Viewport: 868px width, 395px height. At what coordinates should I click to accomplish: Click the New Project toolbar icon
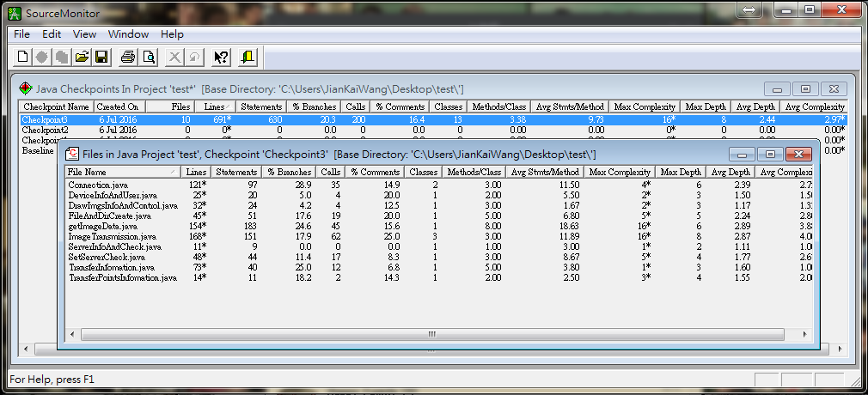coord(23,58)
